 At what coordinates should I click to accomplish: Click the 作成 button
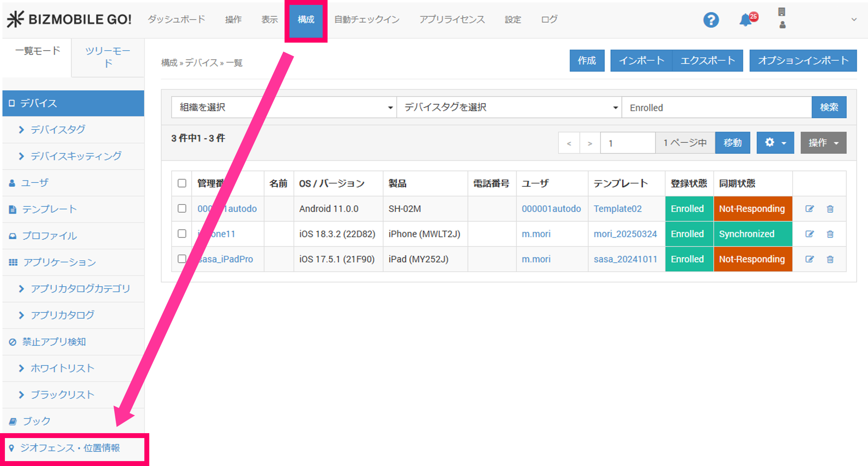(x=587, y=61)
